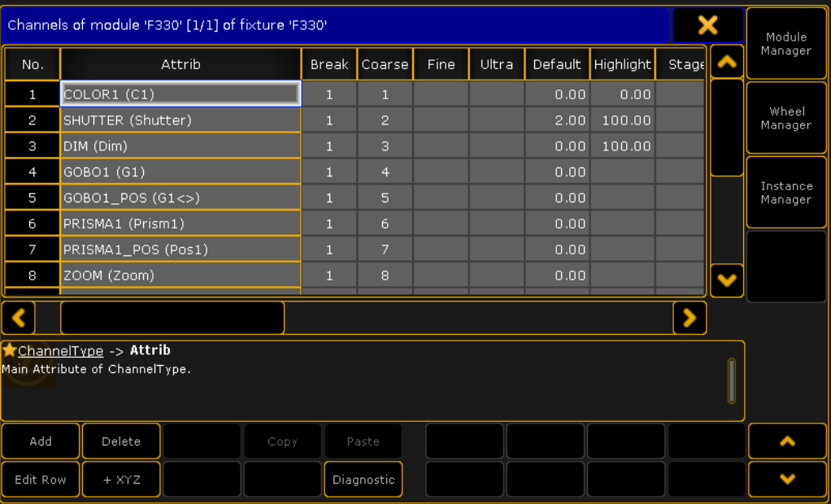Select the GOBO1_POS (G1<>) attribute cell
Screen dimensions: 831x504
coord(181,198)
